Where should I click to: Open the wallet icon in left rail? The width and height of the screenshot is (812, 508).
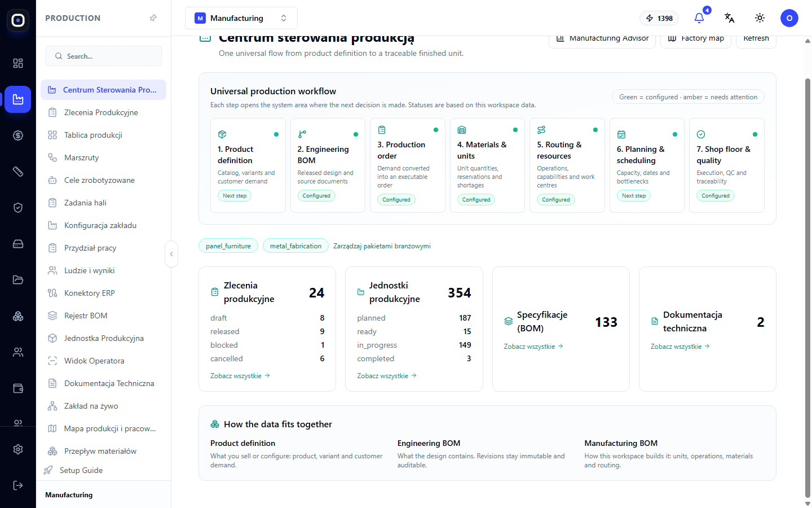coord(18,388)
